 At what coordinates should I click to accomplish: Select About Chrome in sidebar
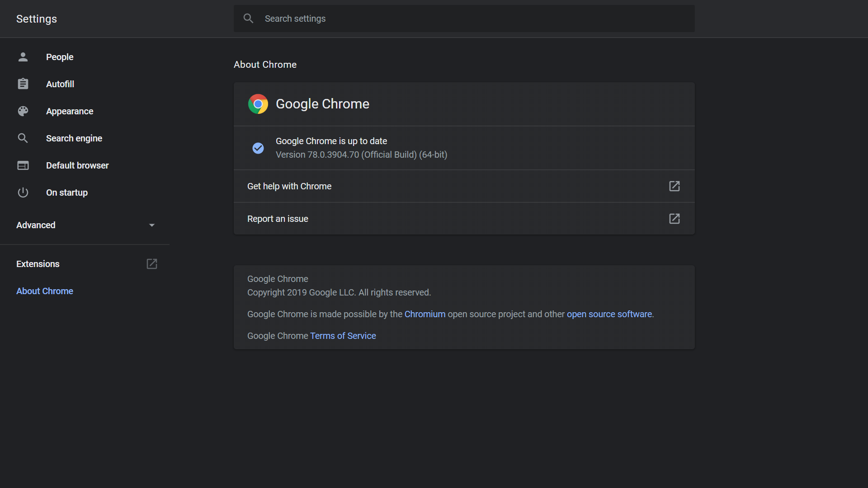click(45, 291)
